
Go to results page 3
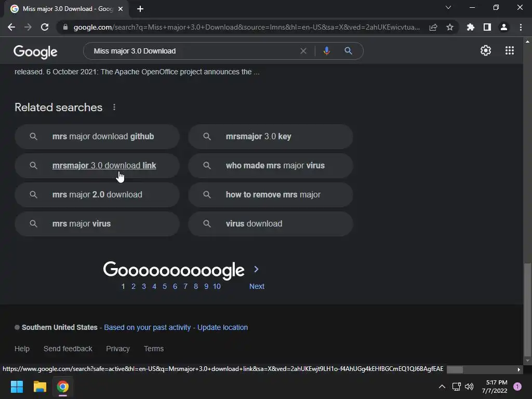(144, 286)
